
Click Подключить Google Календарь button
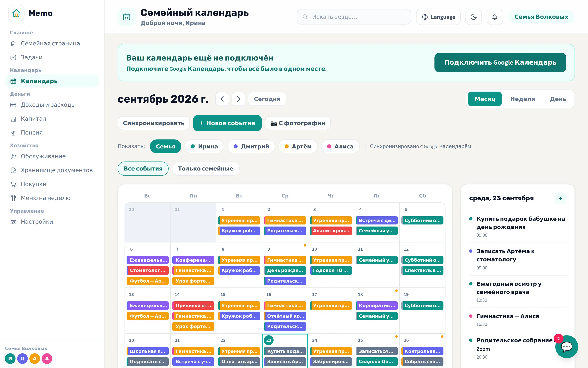click(x=500, y=63)
